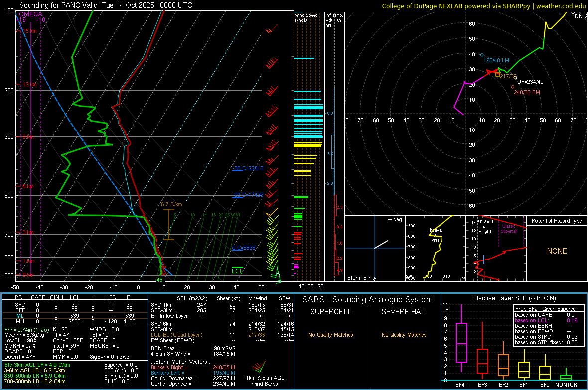Viewport: 588px width, 390px height.
Task: Click the Storm Slinky label
Action: click(361, 278)
